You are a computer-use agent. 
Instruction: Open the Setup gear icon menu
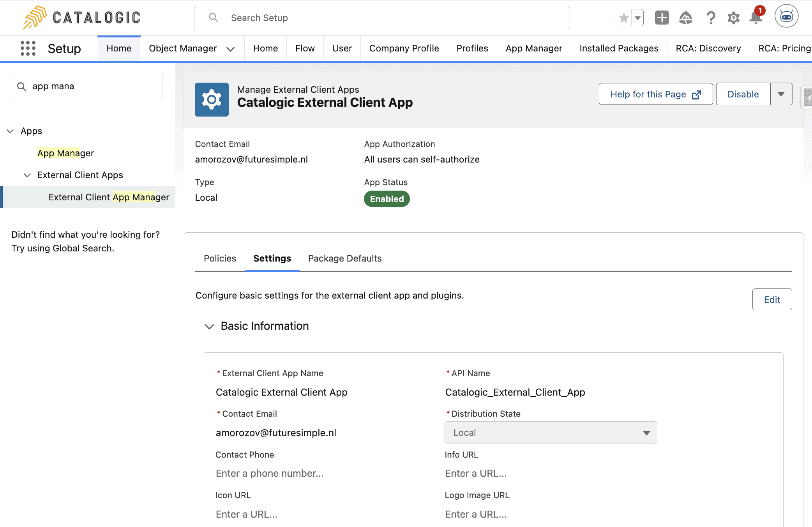pos(733,18)
